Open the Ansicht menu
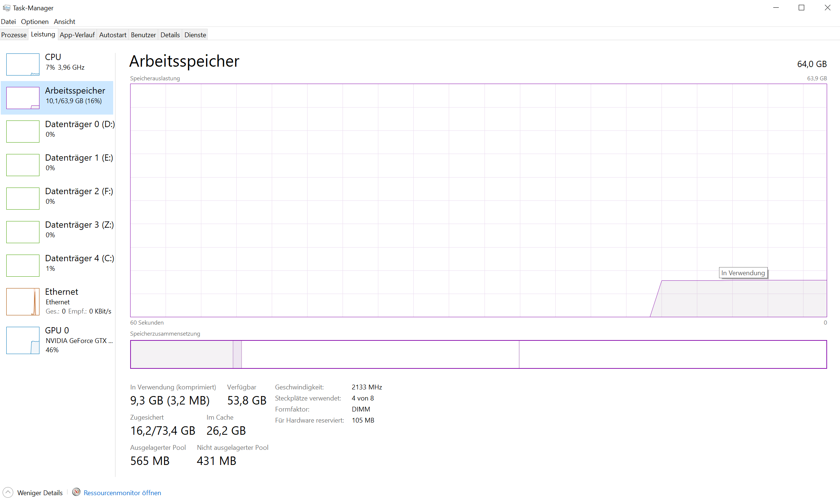 coord(64,22)
